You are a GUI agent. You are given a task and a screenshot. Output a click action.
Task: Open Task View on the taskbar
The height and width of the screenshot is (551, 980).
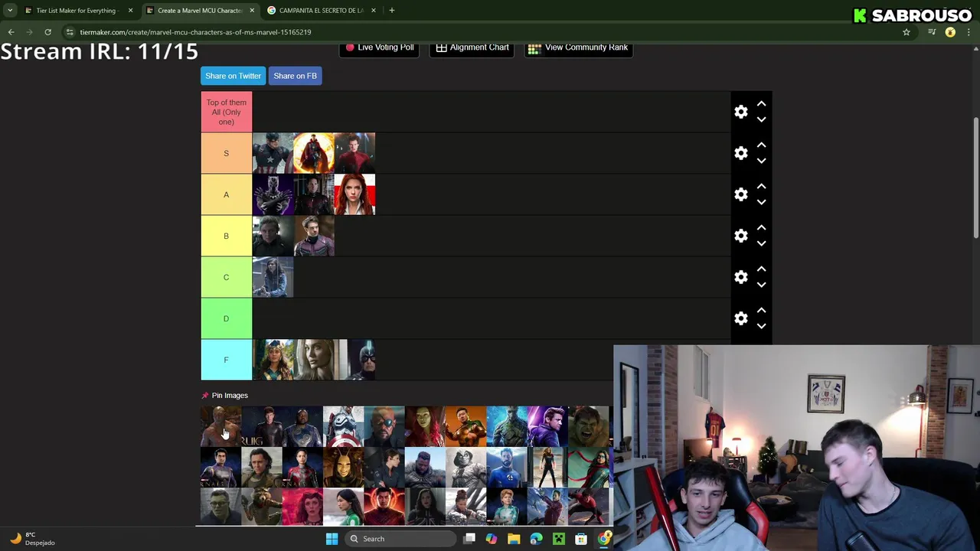tap(469, 539)
